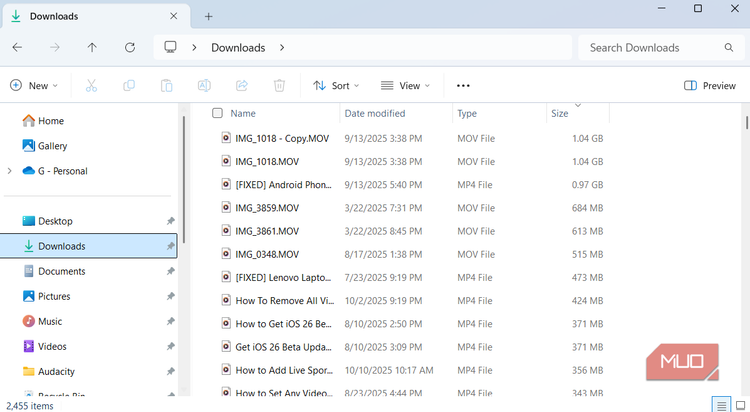
Task: Click the Cut scissors icon
Action: (91, 86)
